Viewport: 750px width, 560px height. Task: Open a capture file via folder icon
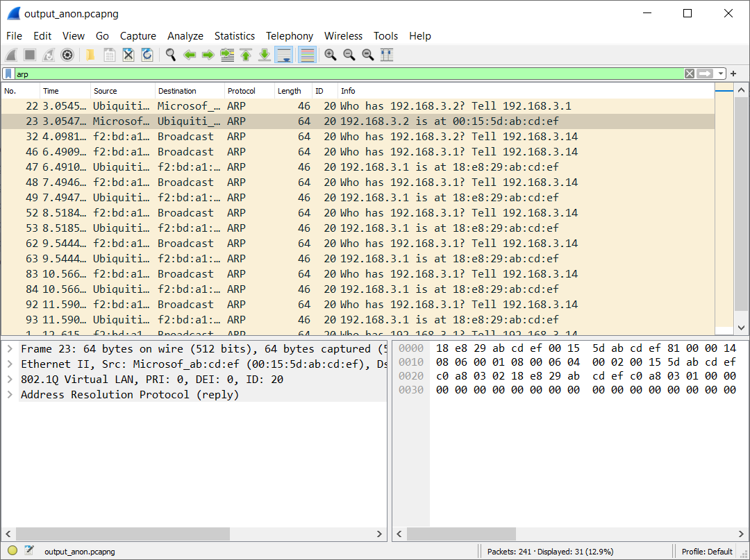(90, 55)
